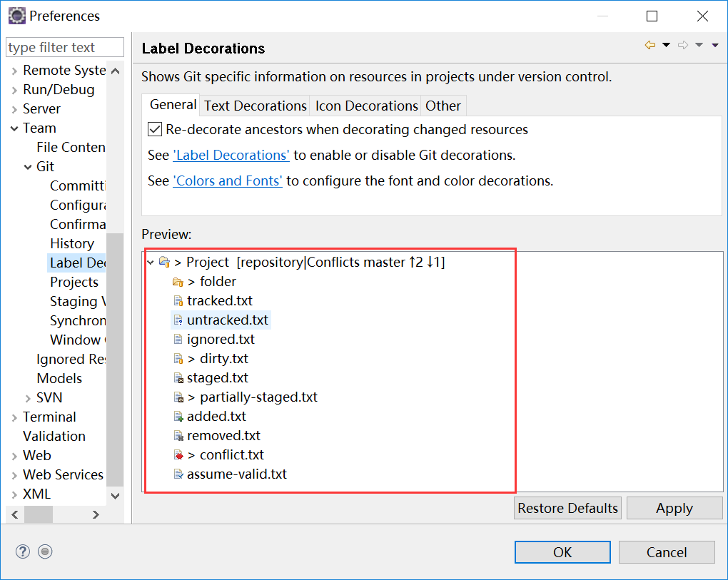The width and height of the screenshot is (728, 580).
Task: Open the 'Colors and Fonts' link
Action: [x=228, y=180]
